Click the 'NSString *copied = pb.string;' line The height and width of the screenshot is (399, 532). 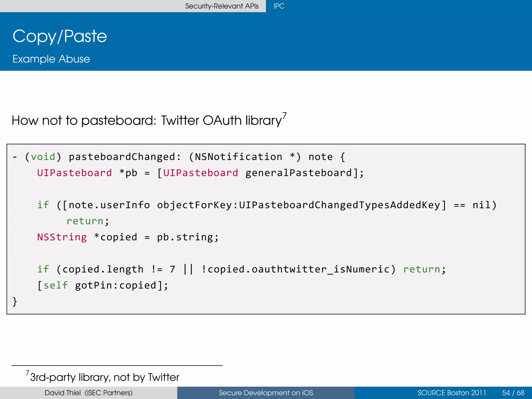128,237
